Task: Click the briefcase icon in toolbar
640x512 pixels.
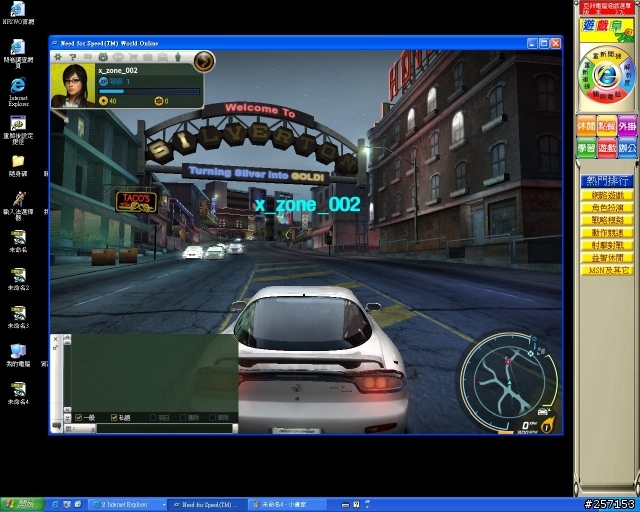Action: (148, 57)
